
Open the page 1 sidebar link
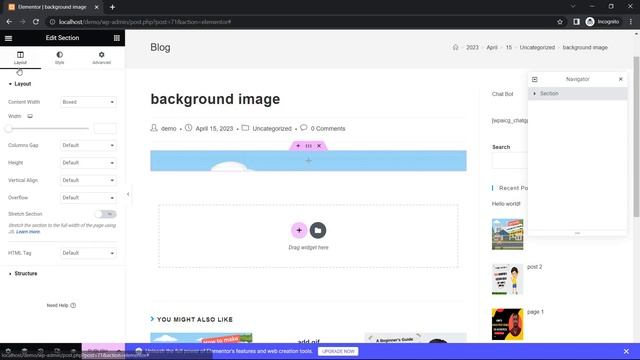[x=535, y=312]
